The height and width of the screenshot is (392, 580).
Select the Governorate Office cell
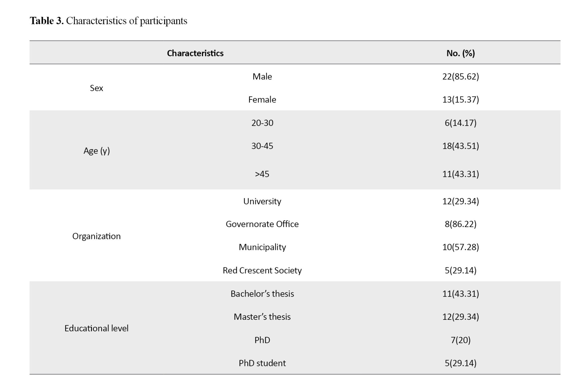(x=262, y=224)
